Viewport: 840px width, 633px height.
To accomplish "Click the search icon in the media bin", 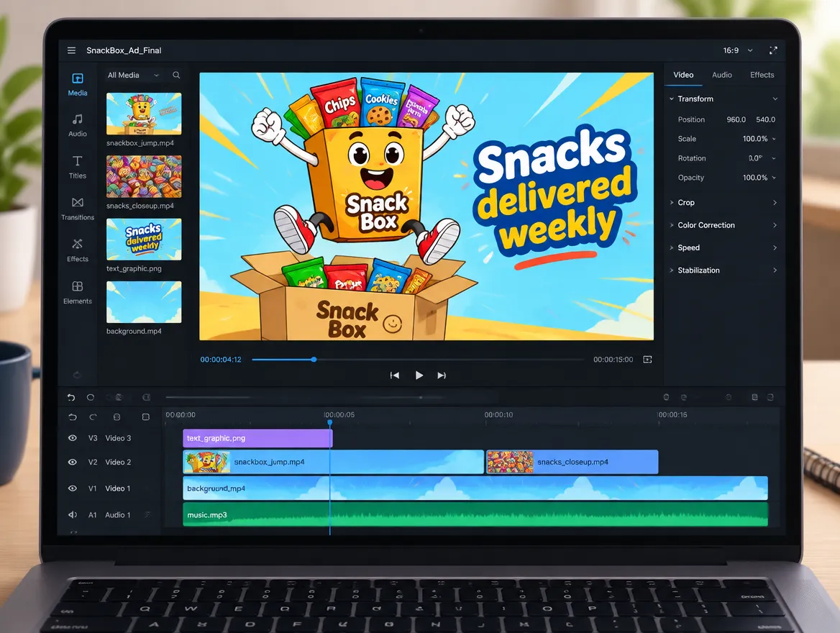I will (x=176, y=75).
